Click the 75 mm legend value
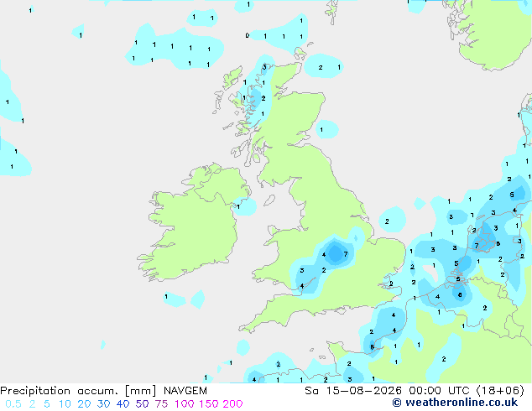532x411 pixels. (161, 404)
